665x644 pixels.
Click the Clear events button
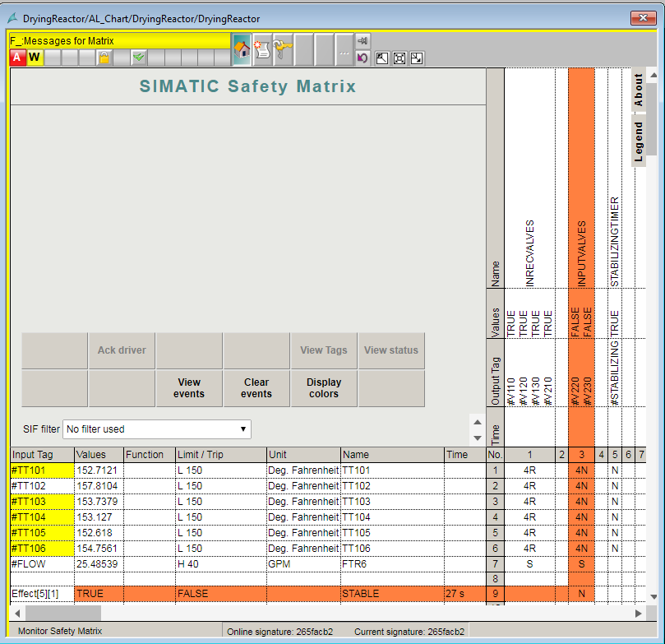click(256, 388)
